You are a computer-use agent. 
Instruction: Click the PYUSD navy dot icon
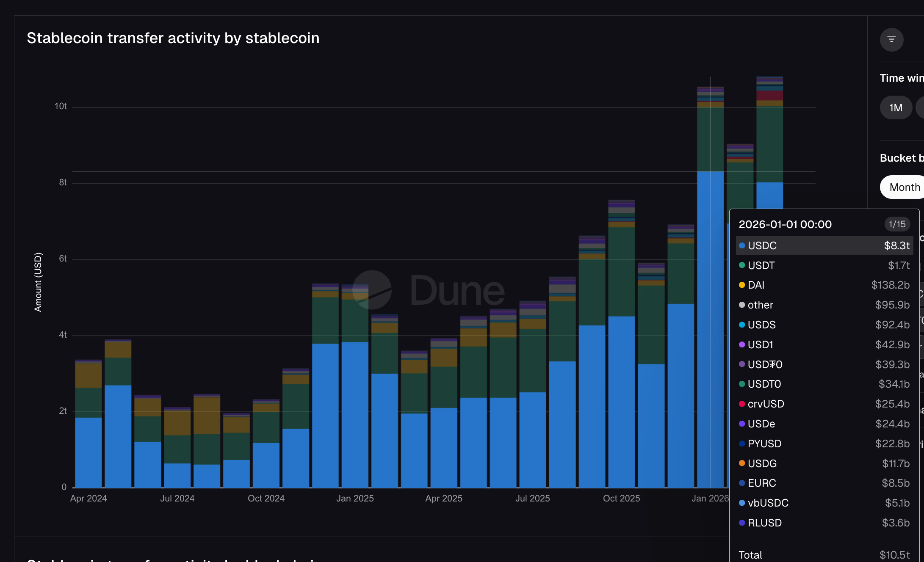tap(742, 444)
